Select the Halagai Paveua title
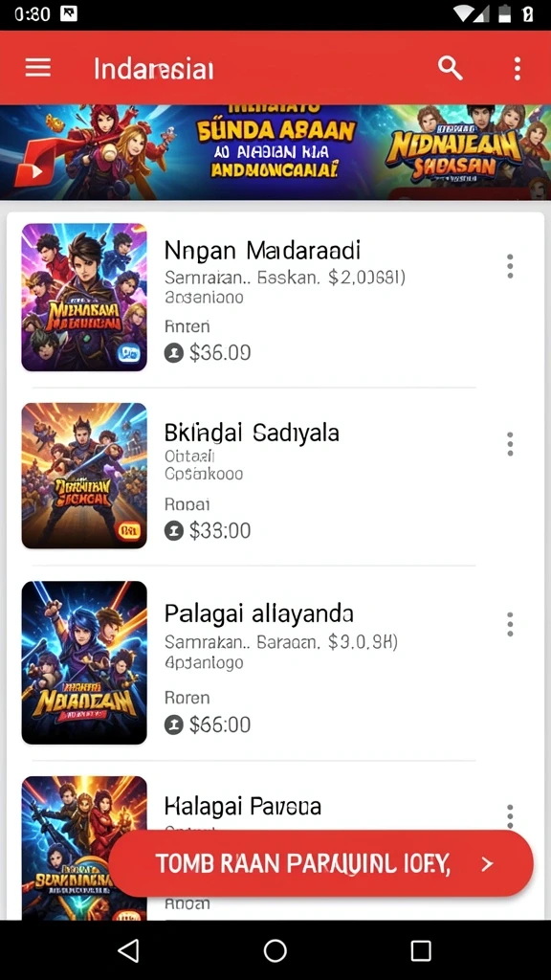 coord(242,806)
